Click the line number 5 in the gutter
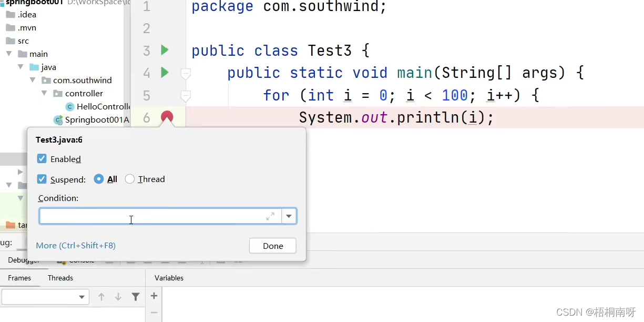The width and height of the screenshot is (644, 322). tap(146, 96)
